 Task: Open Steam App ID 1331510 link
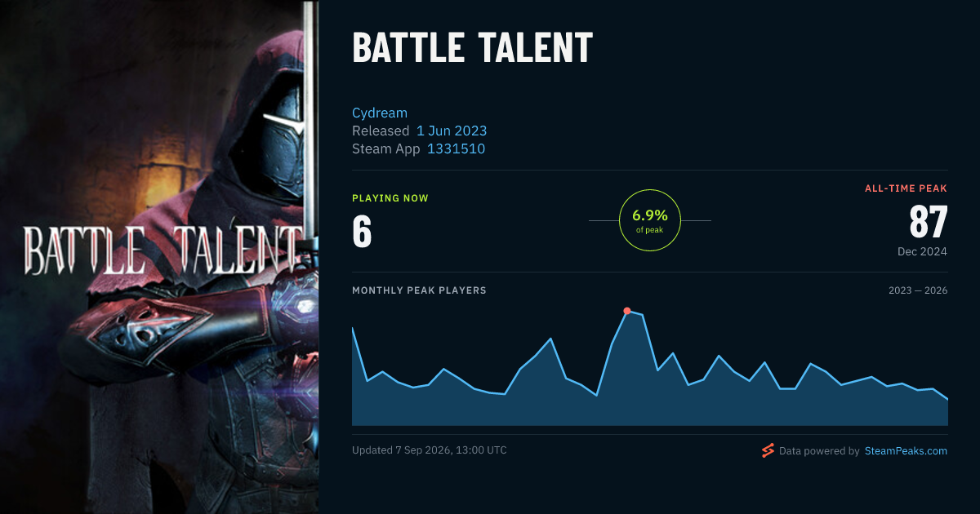point(456,148)
